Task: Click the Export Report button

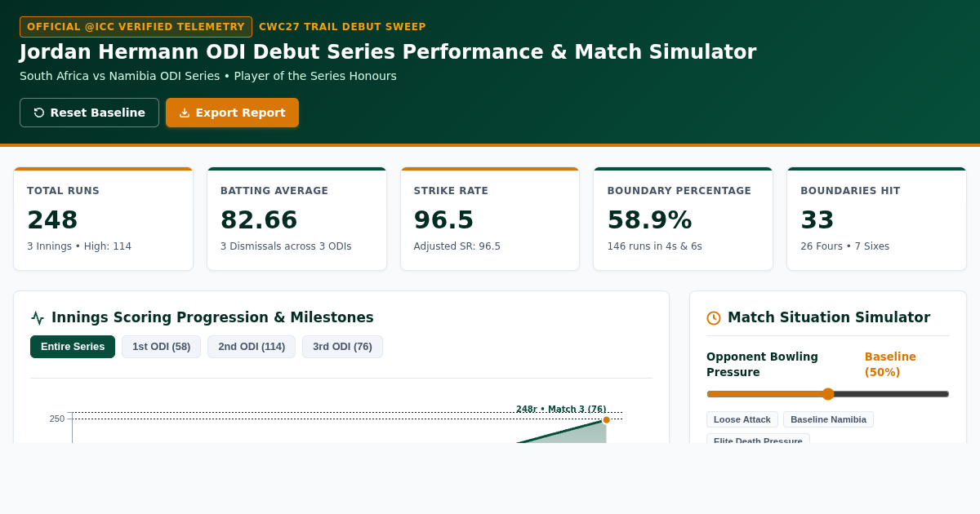Action: click(232, 113)
